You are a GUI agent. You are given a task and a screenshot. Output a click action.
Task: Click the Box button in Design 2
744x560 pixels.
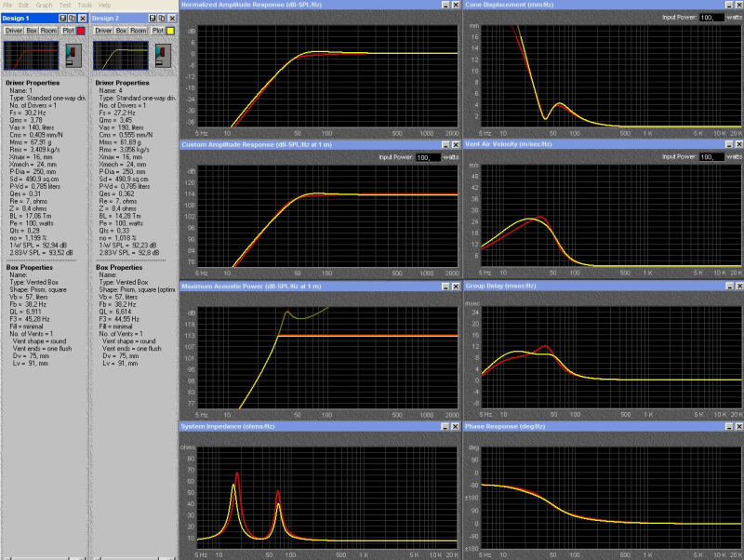(x=123, y=31)
